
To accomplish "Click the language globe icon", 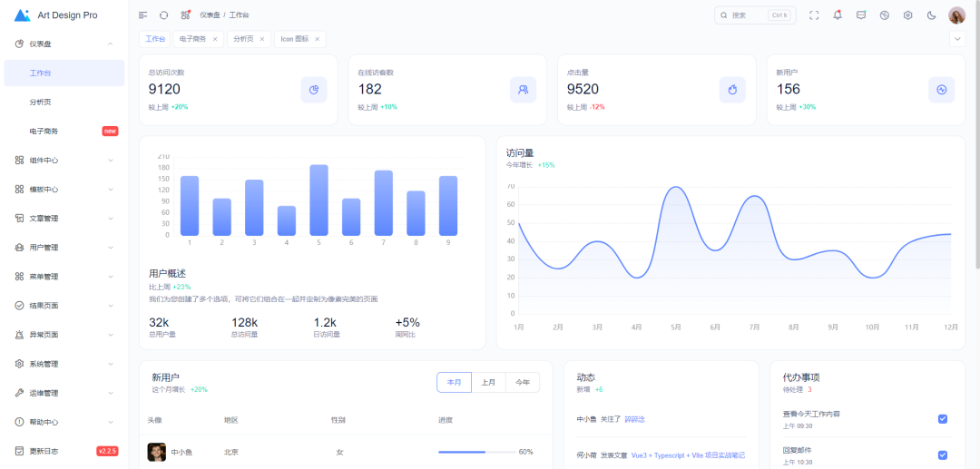I will click(885, 15).
